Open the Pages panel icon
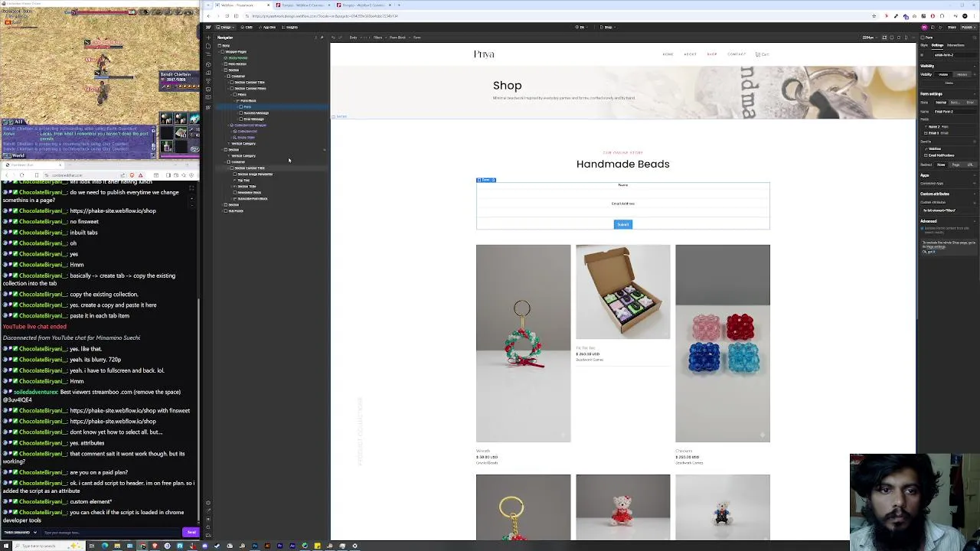Screen dimensions: 980x551 pos(208,46)
